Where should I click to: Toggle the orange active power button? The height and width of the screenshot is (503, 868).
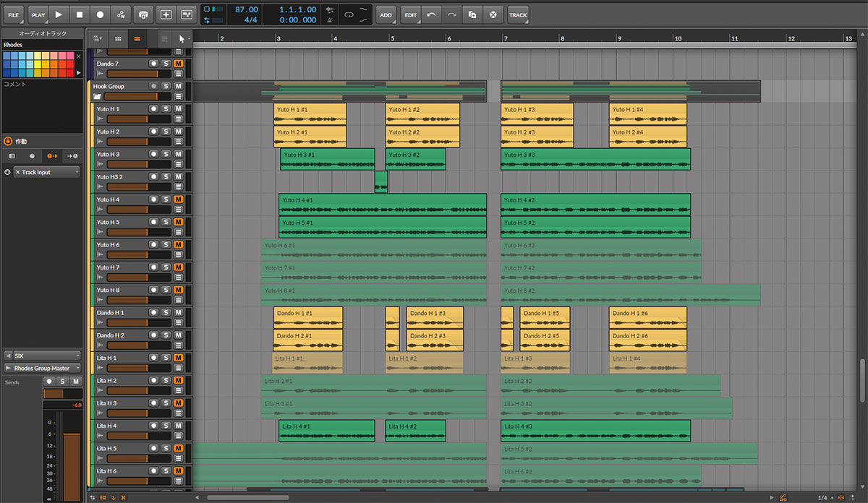pyautogui.click(x=8, y=142)
